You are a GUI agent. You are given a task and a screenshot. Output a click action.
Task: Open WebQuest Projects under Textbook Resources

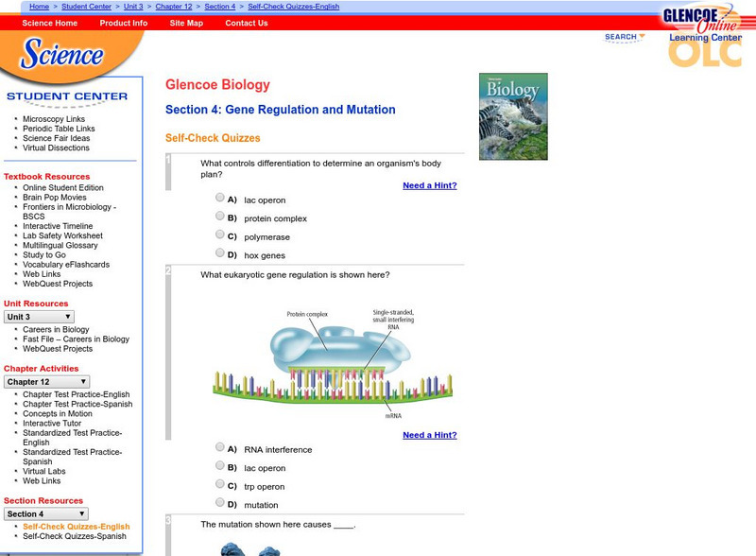point(58,284)
